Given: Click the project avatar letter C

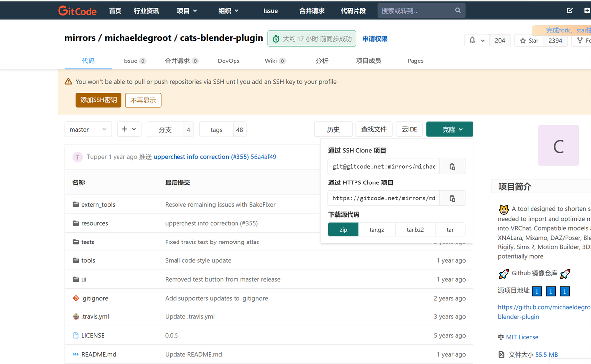Looking at the screenshot, I should coord(558,145).
